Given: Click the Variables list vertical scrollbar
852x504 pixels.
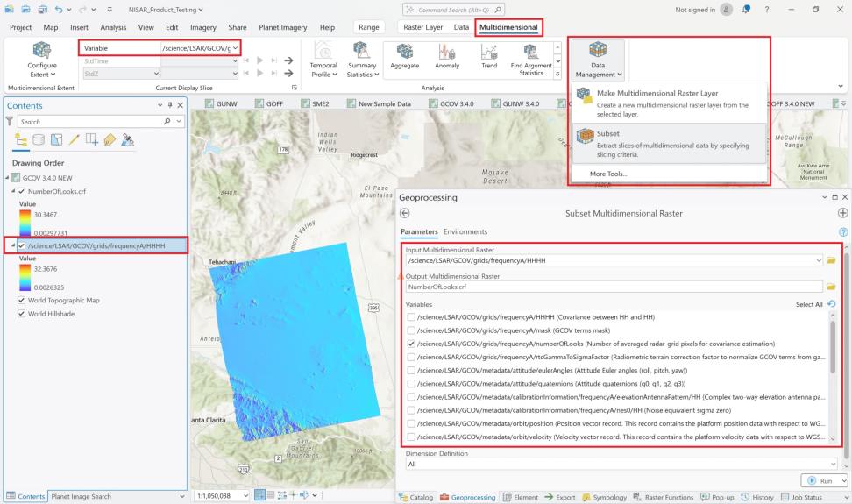Looking at the screenshot, I should tap(833, 348).
